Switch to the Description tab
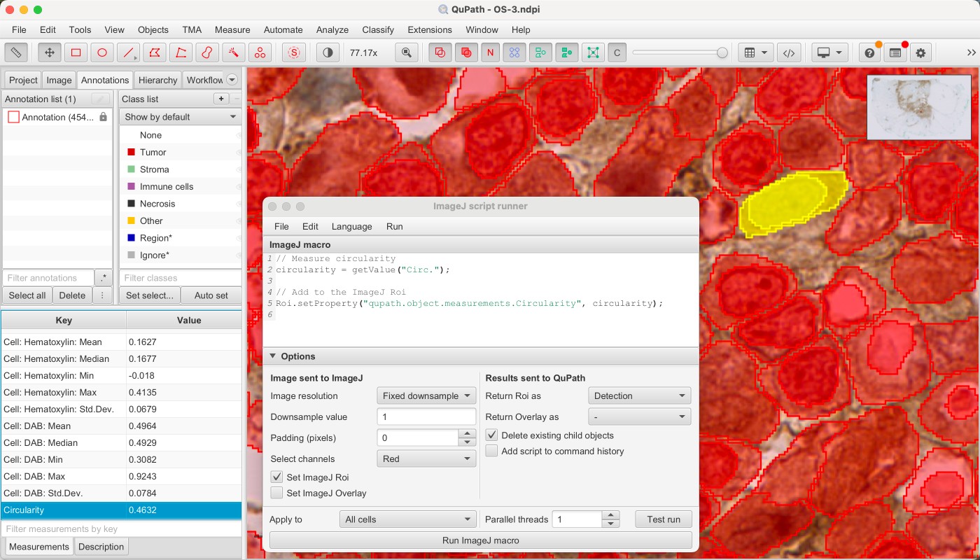The height and width of the screenshot is (560, 980). point(101,547)
